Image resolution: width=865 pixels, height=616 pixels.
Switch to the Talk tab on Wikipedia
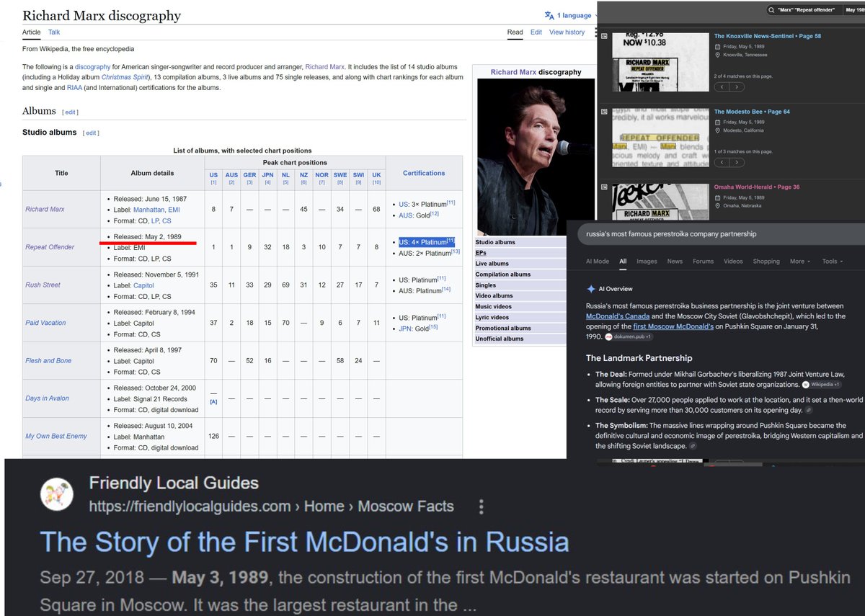pyautogui.click(x=54, y=32)
